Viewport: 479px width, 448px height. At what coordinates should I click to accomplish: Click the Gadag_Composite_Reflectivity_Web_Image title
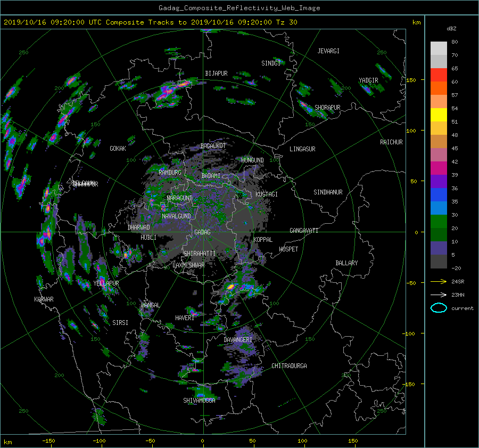click(239, 8)
